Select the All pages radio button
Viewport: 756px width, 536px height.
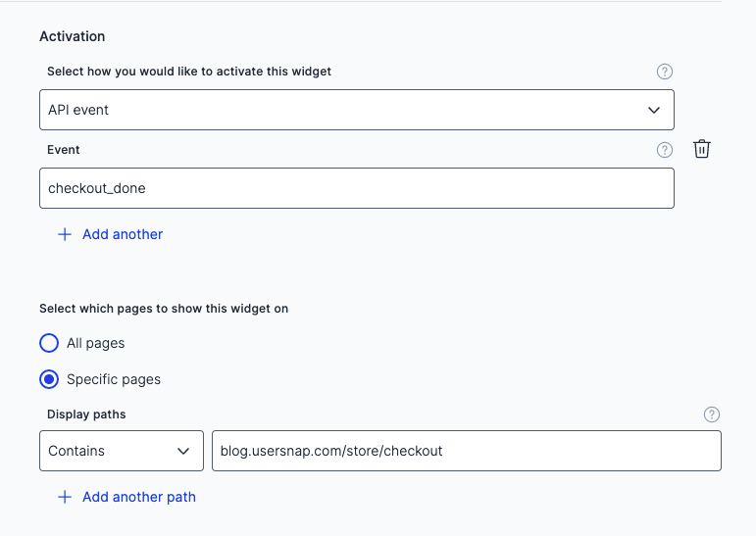[49, 343]
